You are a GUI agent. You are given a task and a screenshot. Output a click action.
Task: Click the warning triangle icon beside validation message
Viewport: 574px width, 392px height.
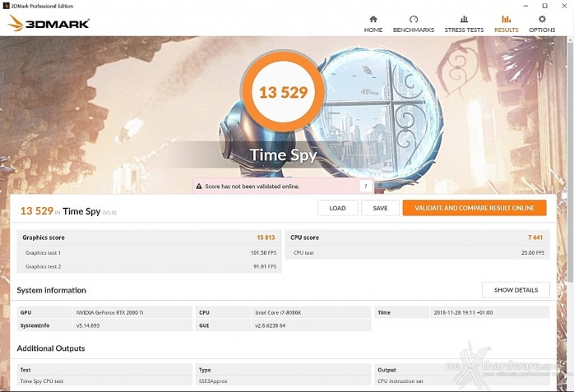click(199, 186)
